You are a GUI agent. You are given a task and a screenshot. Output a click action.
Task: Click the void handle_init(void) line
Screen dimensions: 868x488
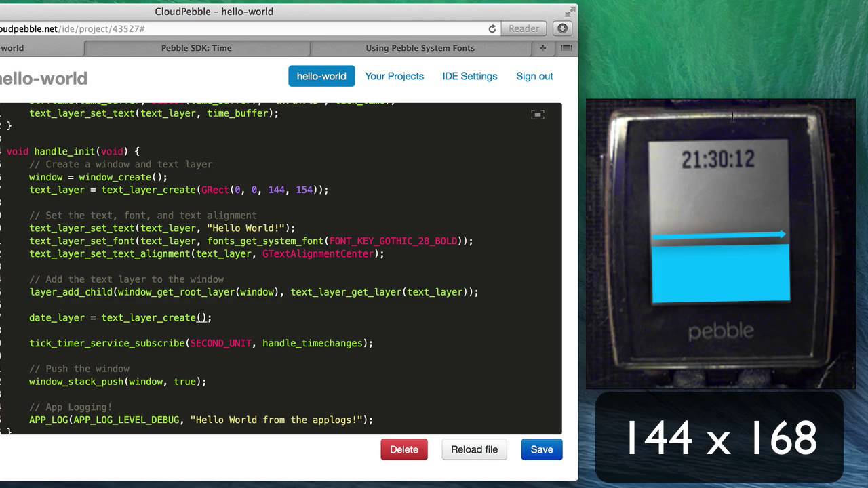point(73,151)
